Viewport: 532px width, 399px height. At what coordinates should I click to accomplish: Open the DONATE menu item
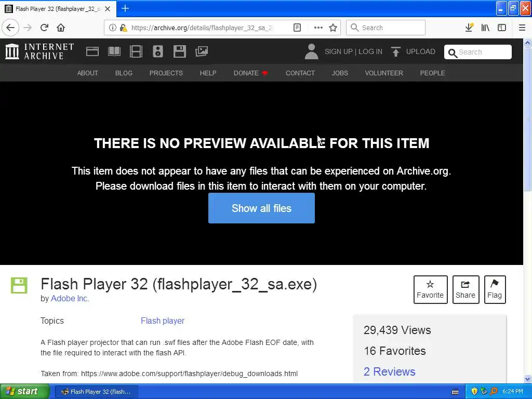250,73
